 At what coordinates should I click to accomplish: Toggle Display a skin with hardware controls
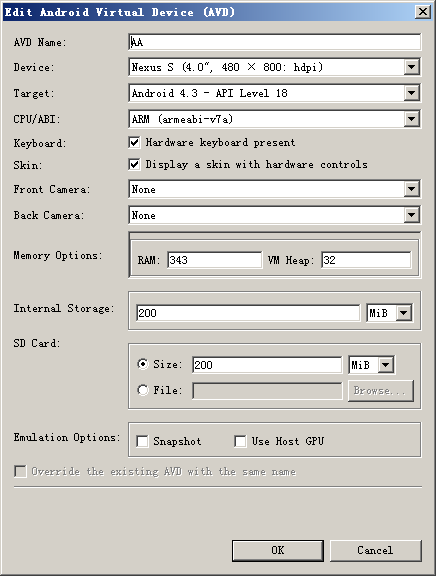[134, 164]
